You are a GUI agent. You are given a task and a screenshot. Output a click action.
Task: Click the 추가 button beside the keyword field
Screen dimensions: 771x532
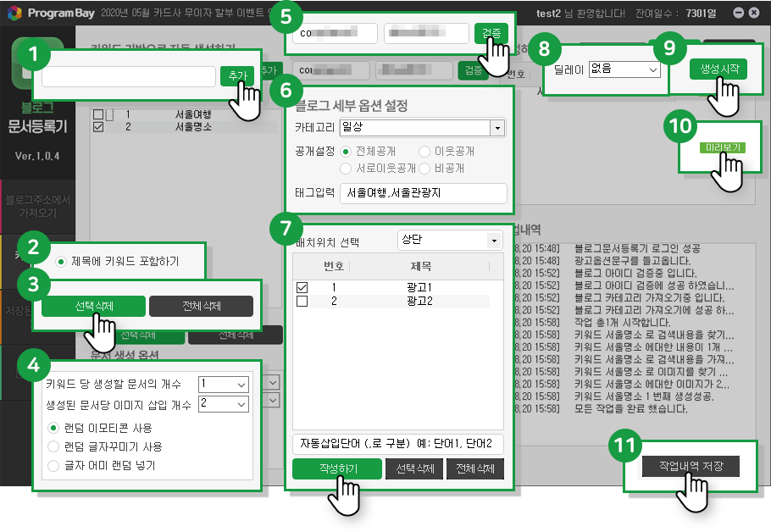tap(236, 75)
